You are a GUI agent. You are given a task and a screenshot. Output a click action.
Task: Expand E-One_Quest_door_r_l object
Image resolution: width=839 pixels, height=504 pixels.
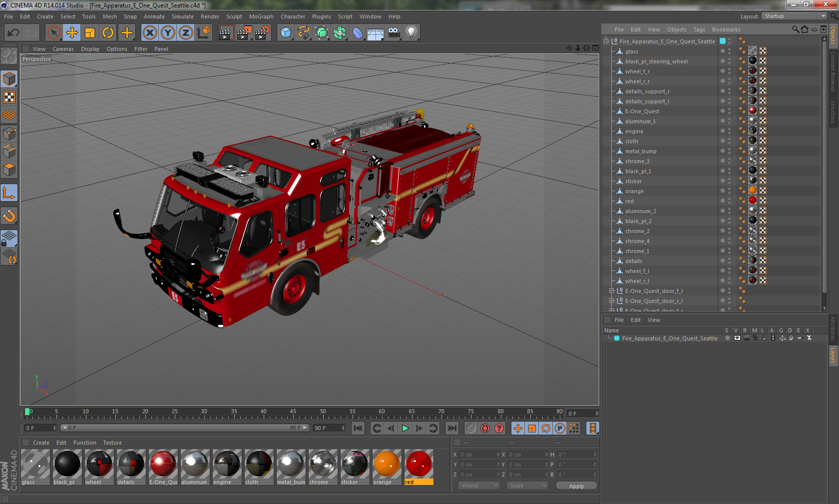pyautogui.click(x=612, y=301)
